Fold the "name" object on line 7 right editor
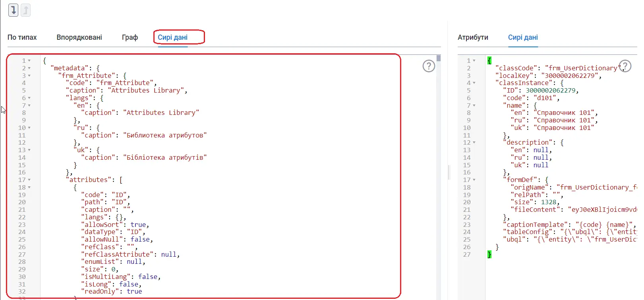 (474, 106)
